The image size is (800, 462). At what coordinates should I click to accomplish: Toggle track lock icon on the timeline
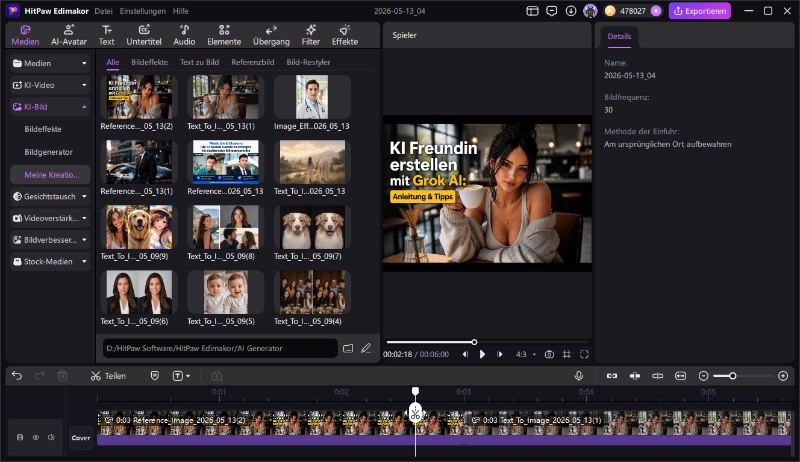click(20, 437)
